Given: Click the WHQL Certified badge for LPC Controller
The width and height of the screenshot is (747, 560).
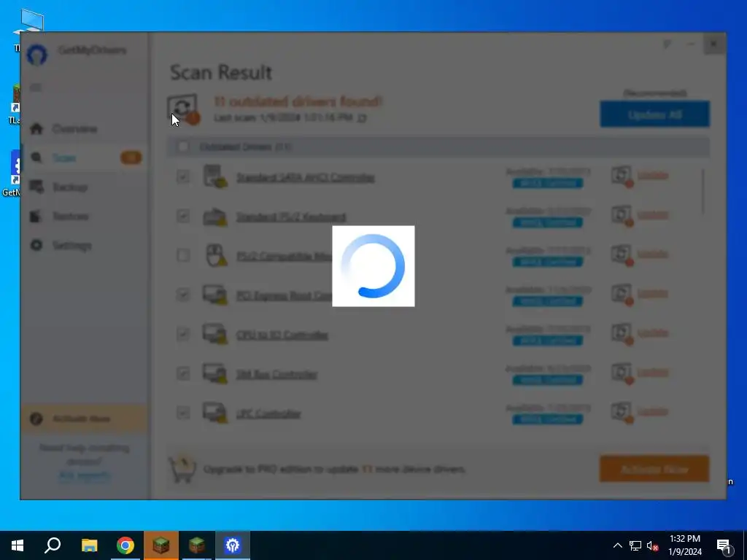Looking at the screenshot, I should point(548,419).
